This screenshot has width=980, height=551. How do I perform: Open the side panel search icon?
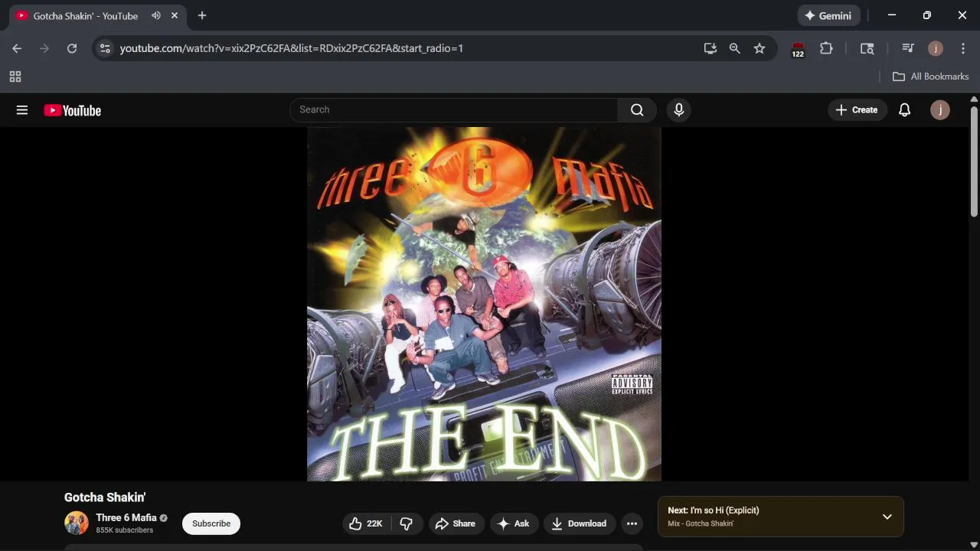coord(867,48)
